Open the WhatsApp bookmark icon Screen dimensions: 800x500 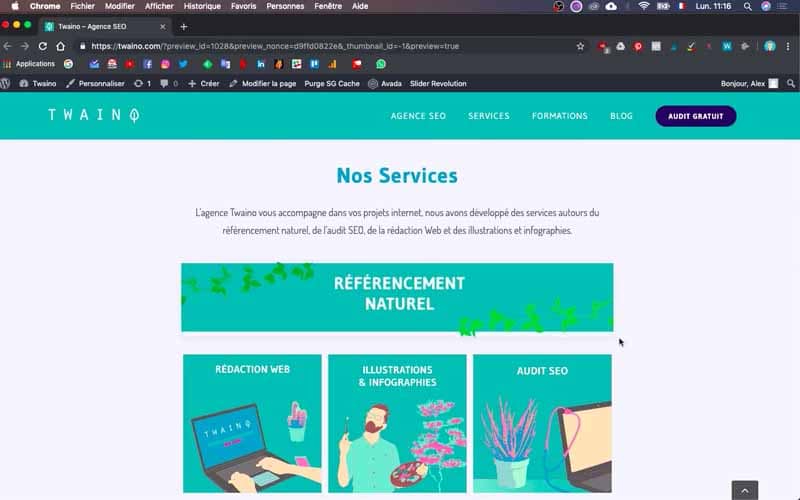(381, 64)
